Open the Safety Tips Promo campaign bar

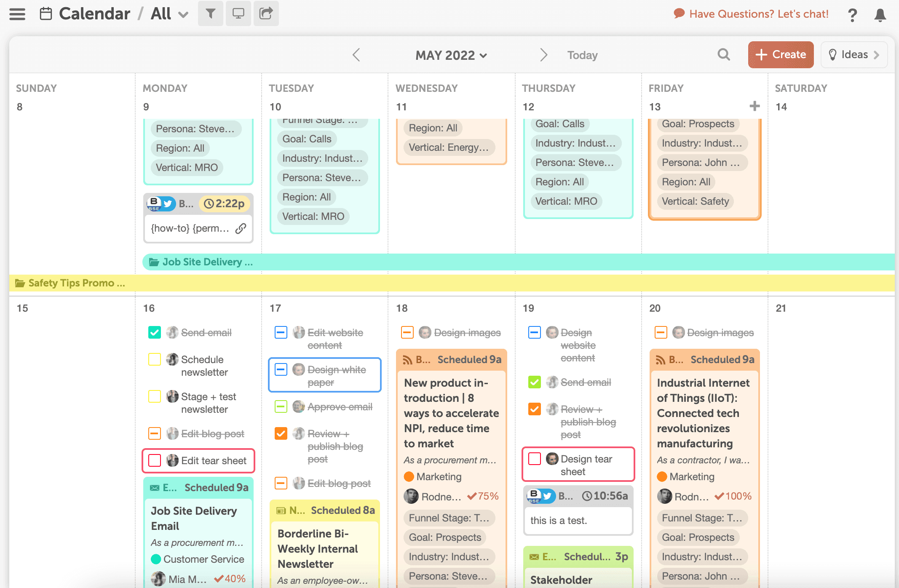point(77,283)
